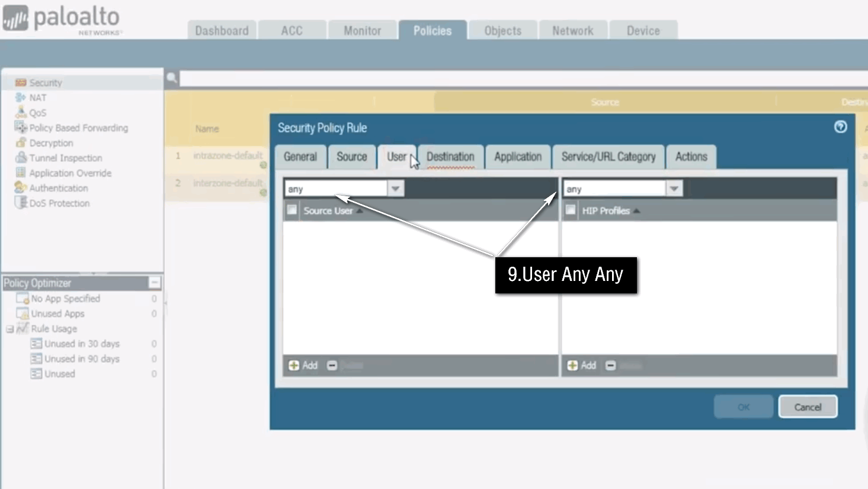
Task: Sort by Source User column header
Action: pyautogui.click(x=328, y=210)
